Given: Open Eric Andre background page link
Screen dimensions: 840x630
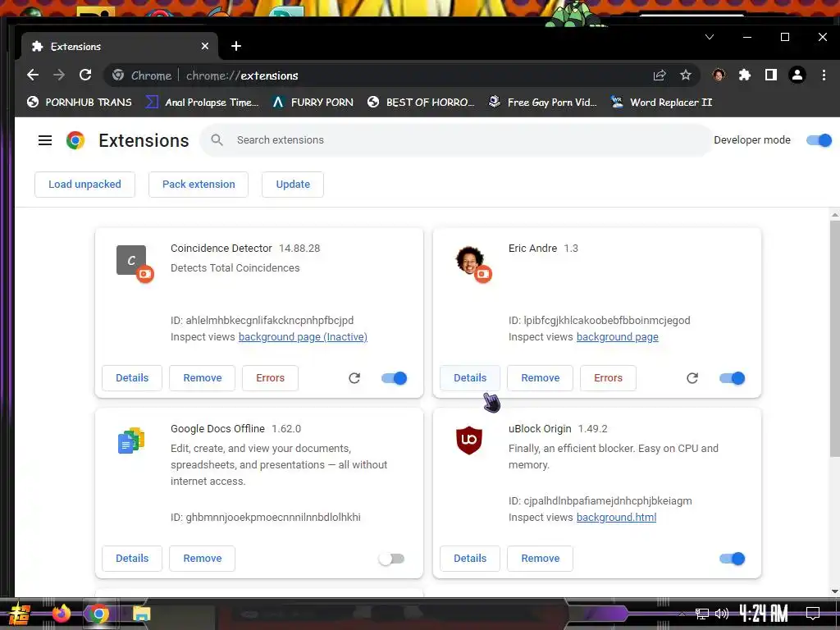Looking at the screenshot, I should (617, 337).
